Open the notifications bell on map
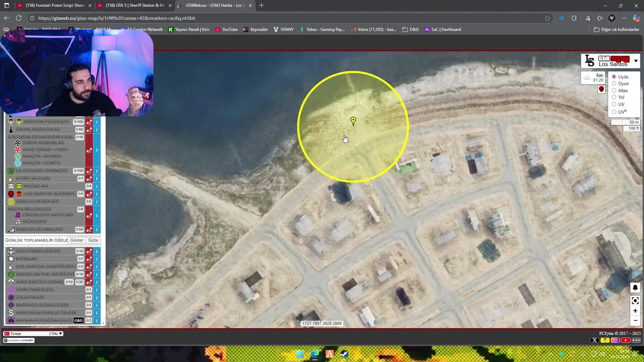This screenshot has width=644, height=362. point(635,288)
